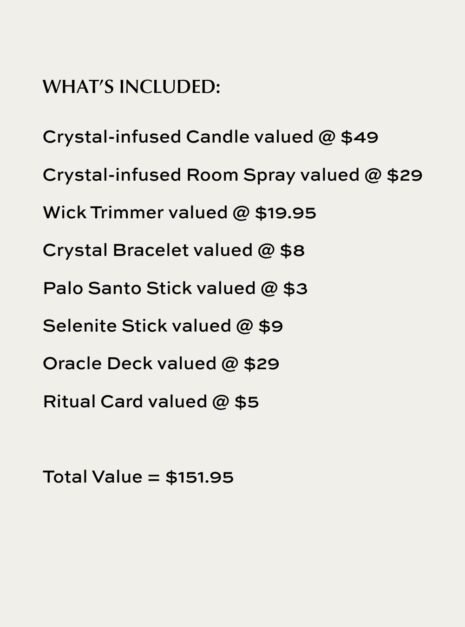This screenshot has width=465, height=627.
Task: Select the Wick Trimmer line
Action: tap(180, 213)
